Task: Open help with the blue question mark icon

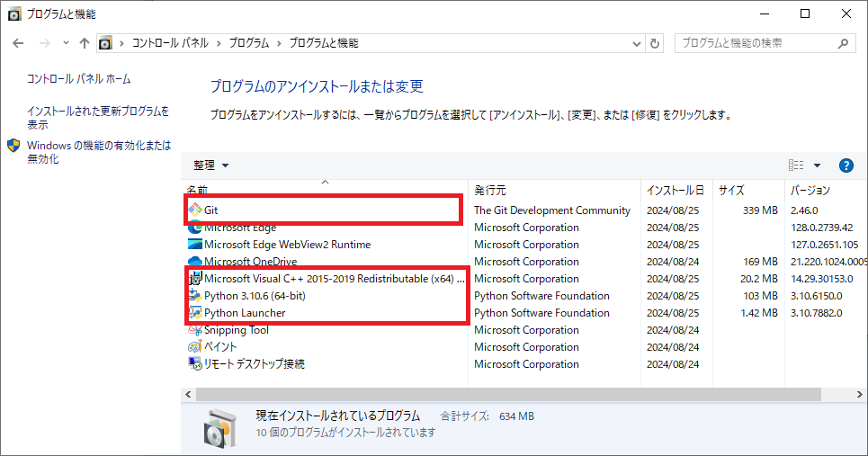Action: pyautogui.click(x=846, y=165)
